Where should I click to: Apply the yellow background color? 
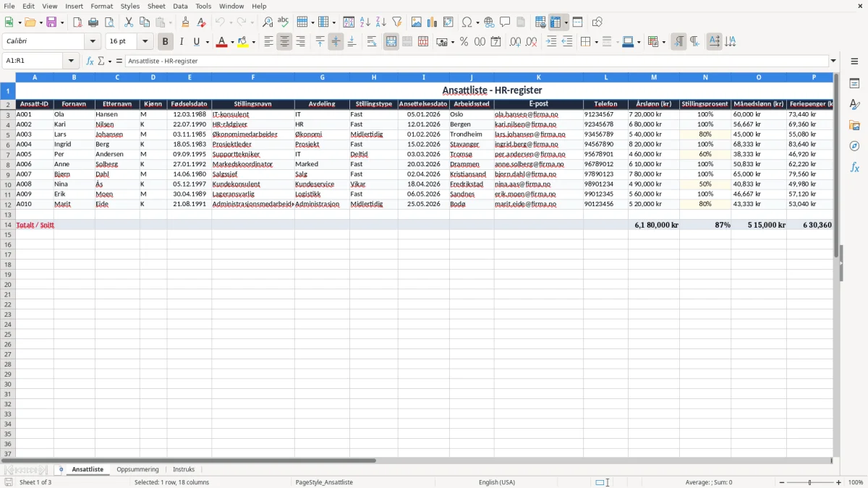tap(243, 42)
